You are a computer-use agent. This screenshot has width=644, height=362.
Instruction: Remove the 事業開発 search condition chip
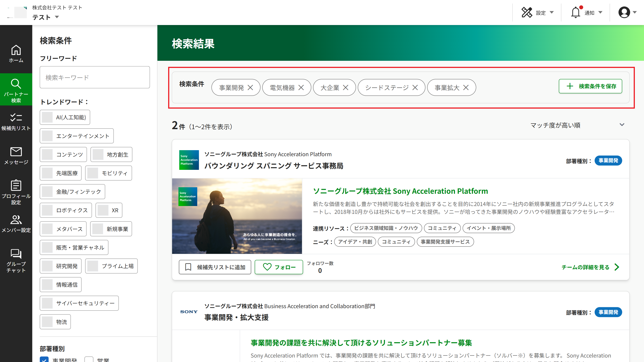[x=250, y=87]
